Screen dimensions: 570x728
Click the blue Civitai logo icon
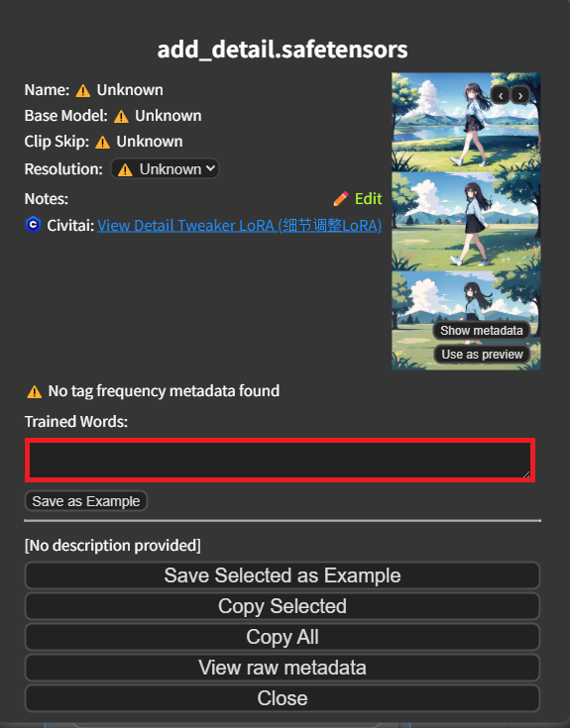[x=33, y=225]
